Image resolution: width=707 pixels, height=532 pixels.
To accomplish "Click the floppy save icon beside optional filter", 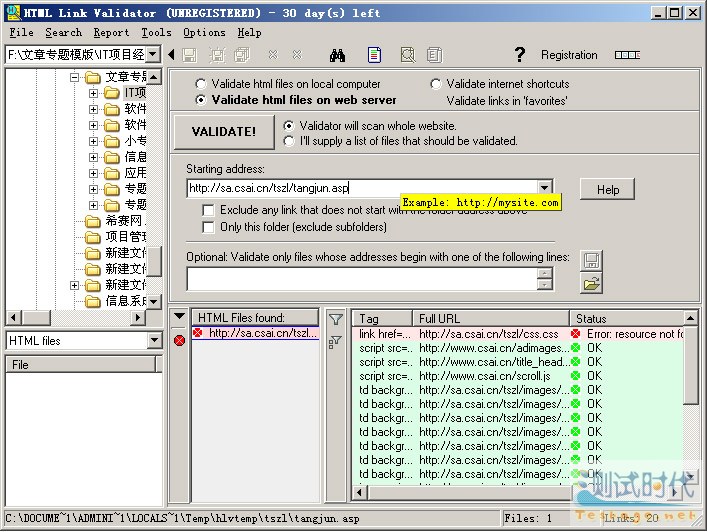I will click(590, 260).
